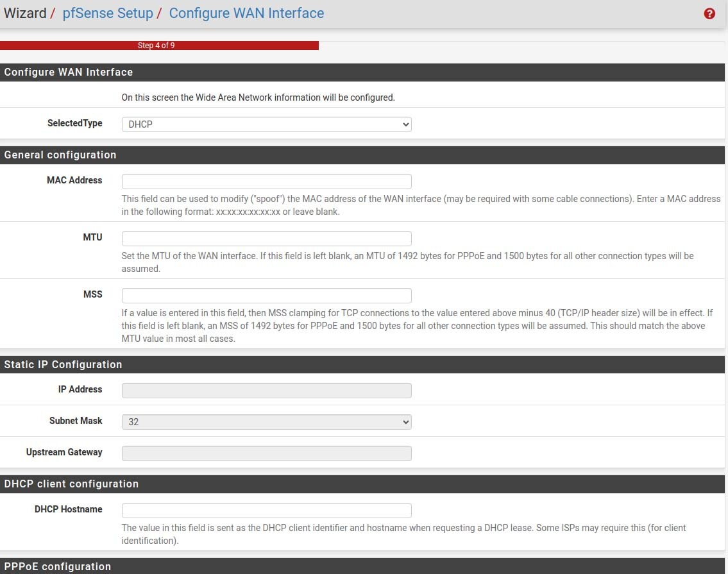
Task: Click the Static IP Configuration section header
Action: point(362,364)
